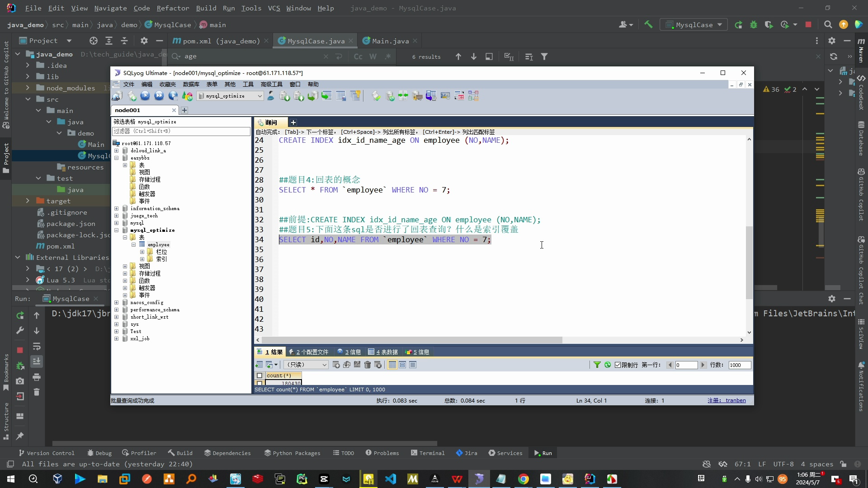Open SQLyog 高级工具 menu

coord(271,84)
